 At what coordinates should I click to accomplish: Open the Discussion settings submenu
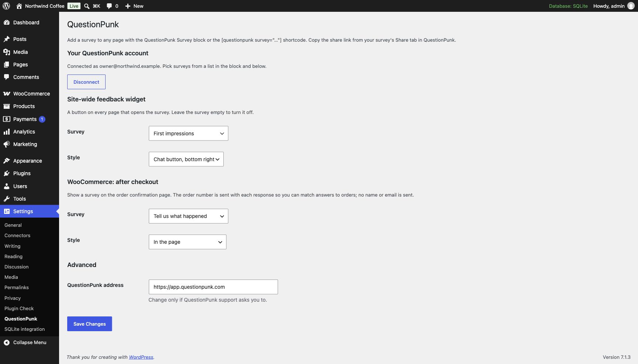tap(16, 267)
